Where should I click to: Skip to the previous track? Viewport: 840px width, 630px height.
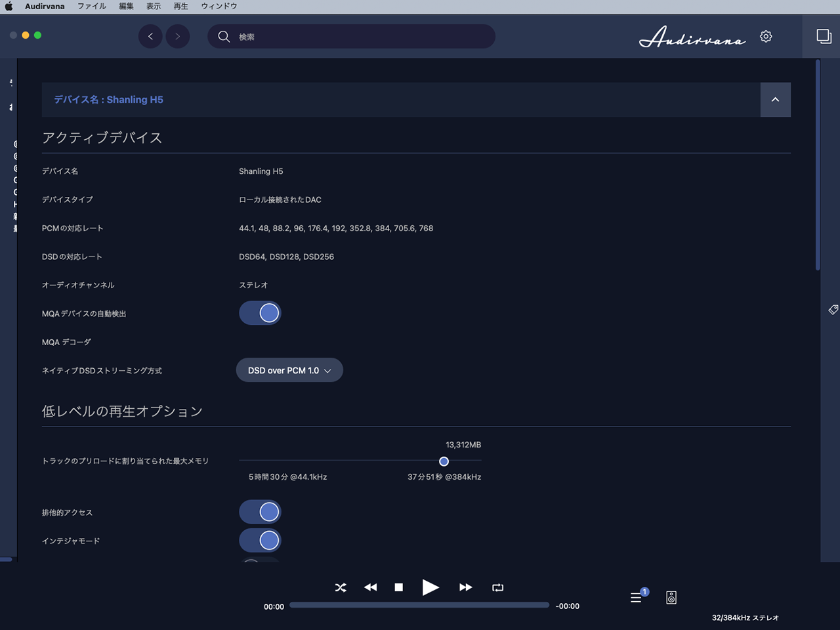pos(370,587)
